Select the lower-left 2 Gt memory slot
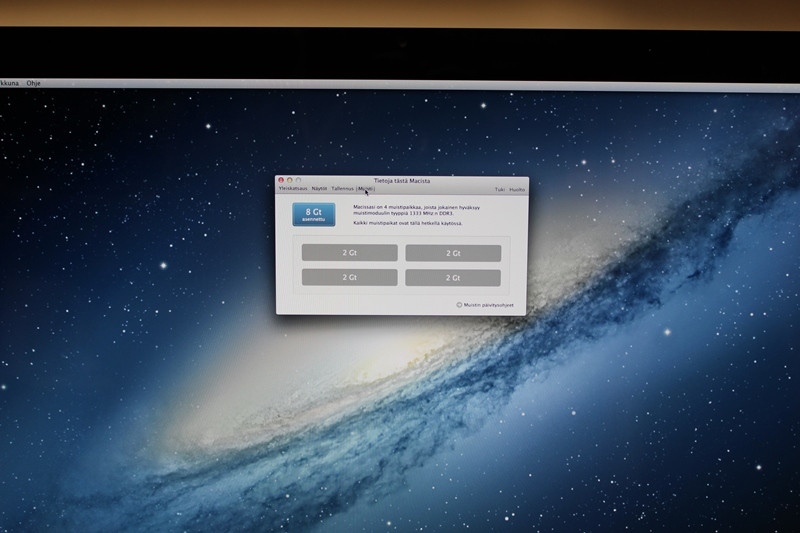 point(349,277)
